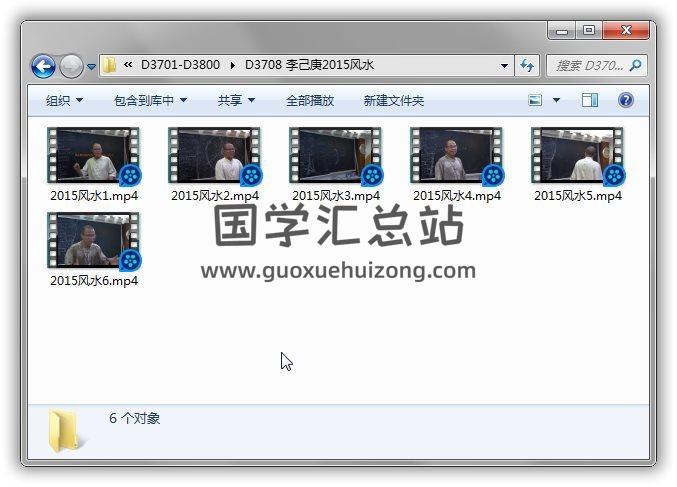Click the greyed-out Forward arrow button

(71, 66)
